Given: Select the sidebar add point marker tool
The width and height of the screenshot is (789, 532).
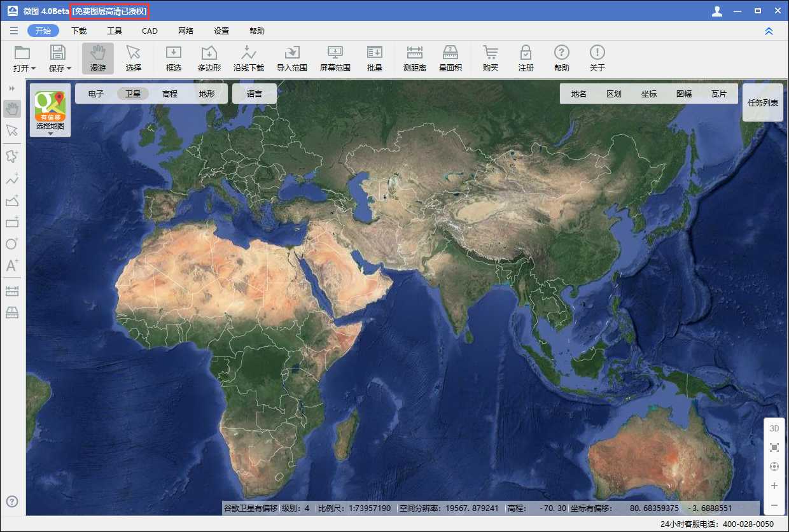Looking at the screenshot, I should (x=12, y=157).
